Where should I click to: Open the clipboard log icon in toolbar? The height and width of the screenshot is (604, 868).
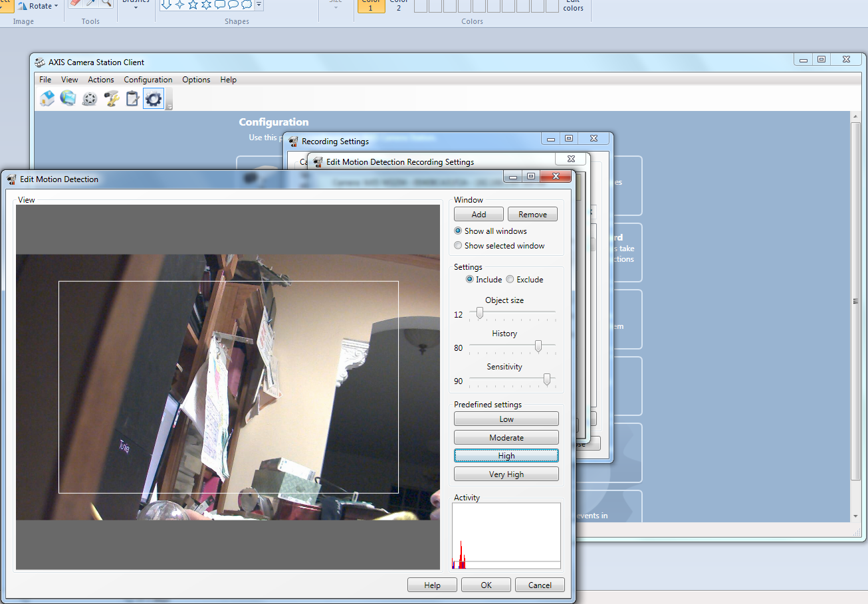pyautogui.click(x=132, y=99)
